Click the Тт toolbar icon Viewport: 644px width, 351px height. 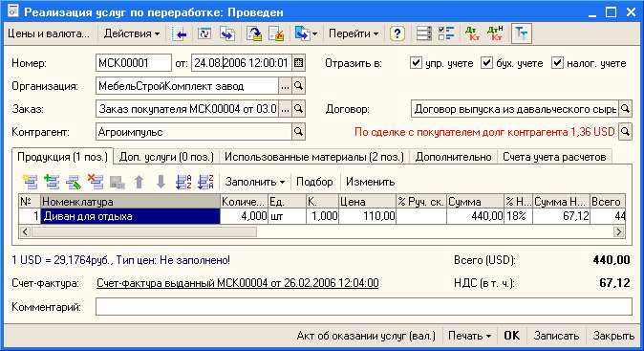[x=522, y=33]
